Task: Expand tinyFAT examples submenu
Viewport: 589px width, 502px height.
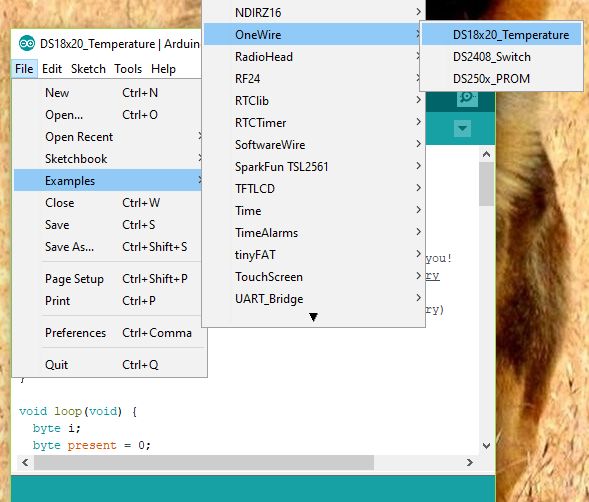Action: click(x=314, y=254)
